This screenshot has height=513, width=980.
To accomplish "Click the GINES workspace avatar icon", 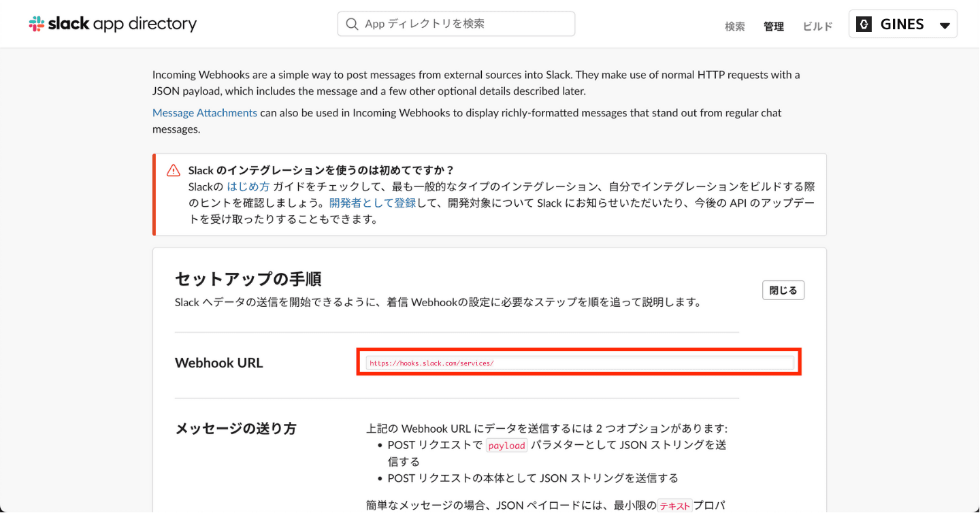I will click(864, 24).
